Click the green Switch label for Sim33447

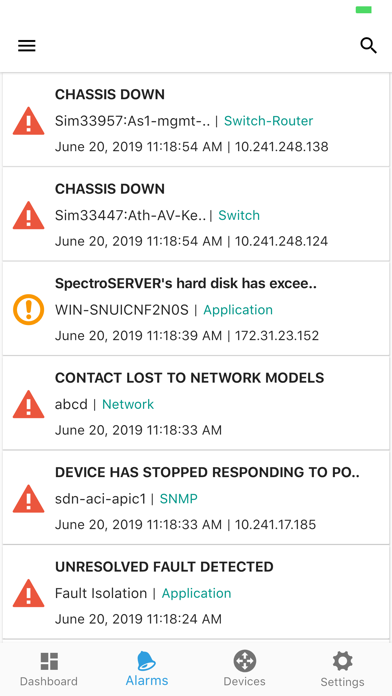[239, 215]
